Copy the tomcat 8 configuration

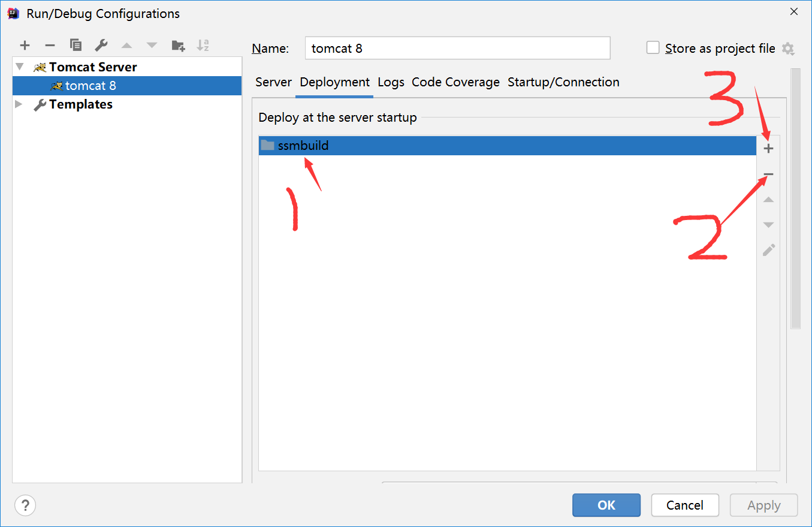(x=76, y=45)
